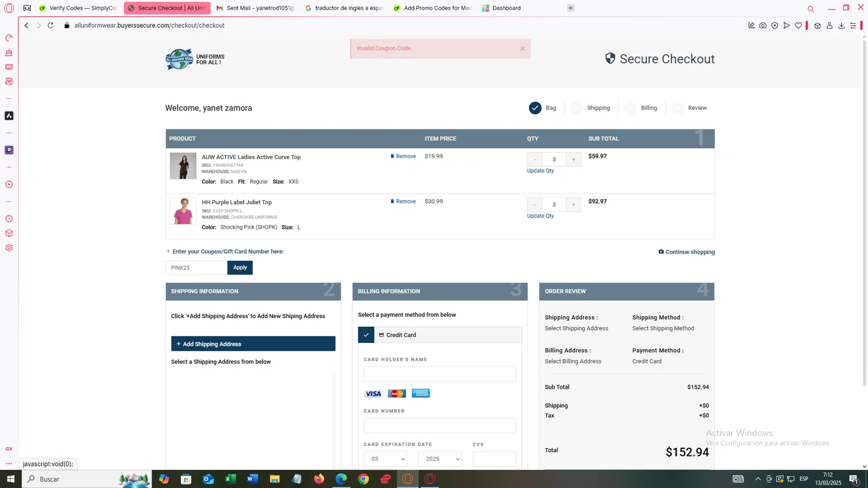Switch to the Add Promo Codes tab
The height and width of the screenshot is (488, 868).
(432, 8)
